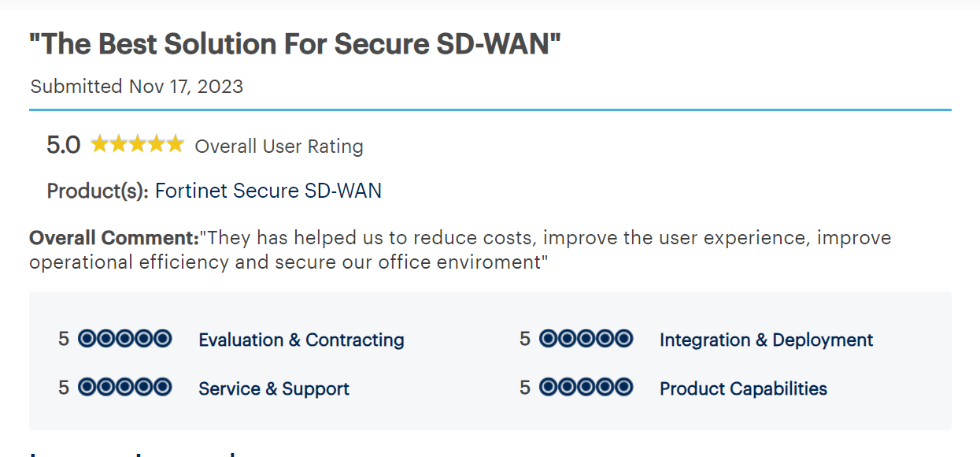Click the Submitted Nov 17, 2023 date
980x457 pixels.
(137, 86)
